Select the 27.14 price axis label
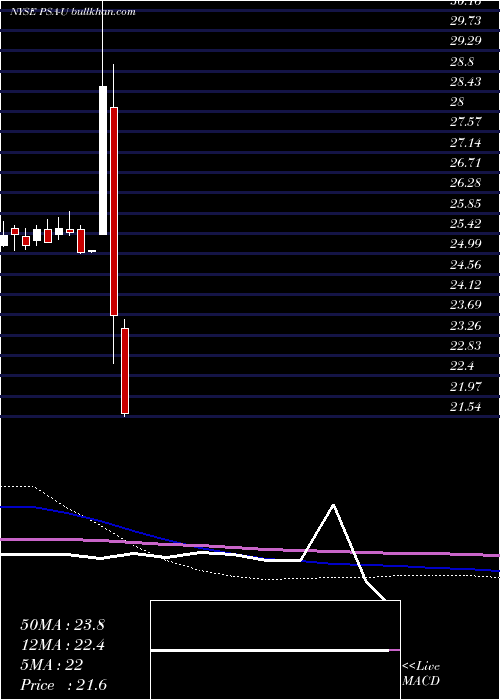Viewport: 500px width, 700px height. point(465,142)
